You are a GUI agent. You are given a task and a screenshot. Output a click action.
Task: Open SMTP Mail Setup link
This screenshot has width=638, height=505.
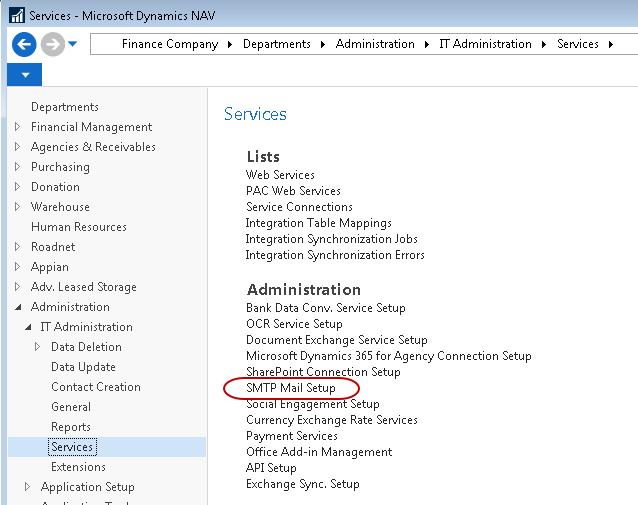coord(291,387)
